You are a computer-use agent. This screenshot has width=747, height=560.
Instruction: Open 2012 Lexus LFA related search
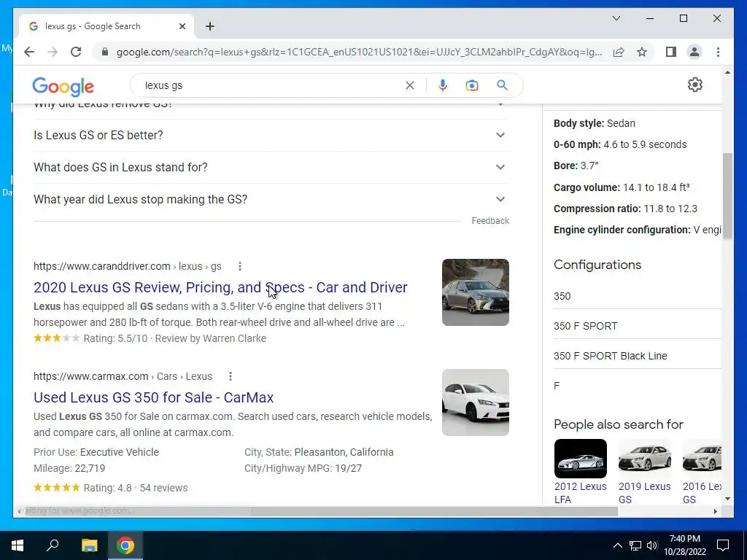coord(580,472)
